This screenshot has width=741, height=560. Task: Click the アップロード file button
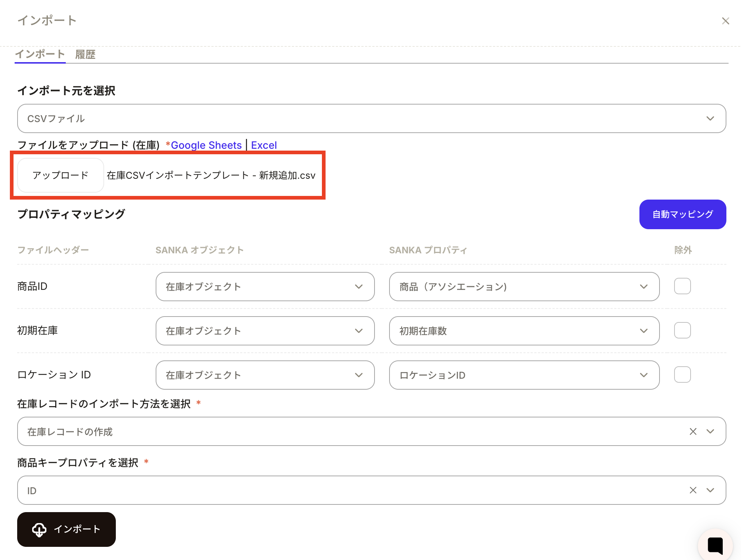(x=61, y=175)
